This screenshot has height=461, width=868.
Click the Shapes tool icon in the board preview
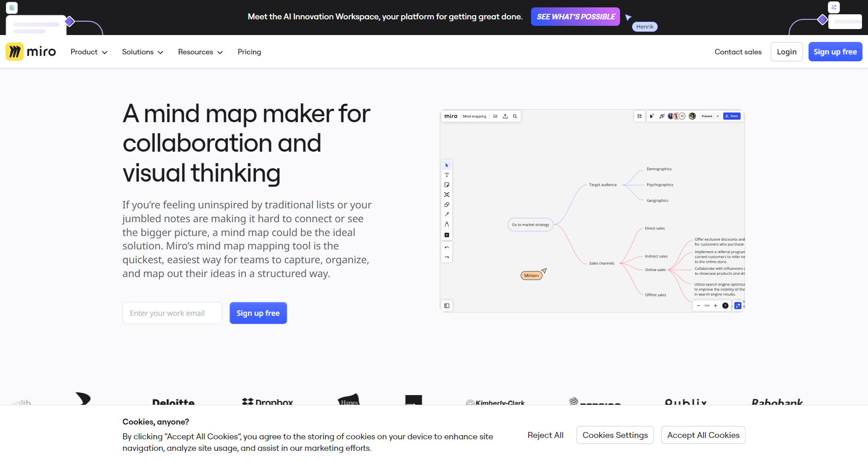click(447, 205)
